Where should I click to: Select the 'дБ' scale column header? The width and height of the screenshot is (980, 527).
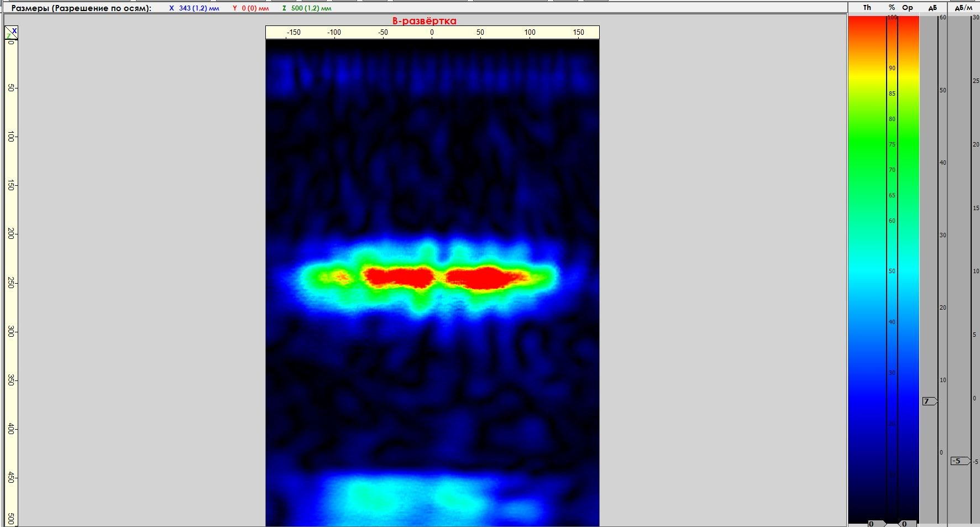pos(932,8)
